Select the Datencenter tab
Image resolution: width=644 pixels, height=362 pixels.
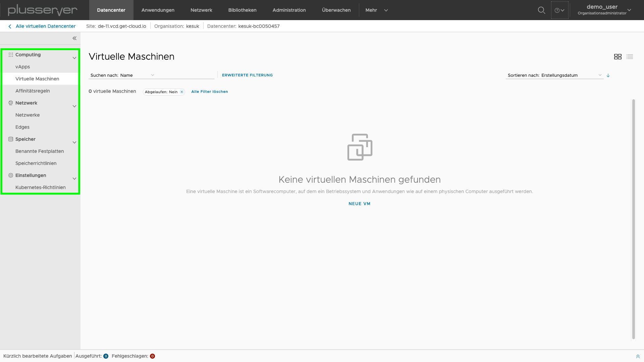tap(111, 10)
